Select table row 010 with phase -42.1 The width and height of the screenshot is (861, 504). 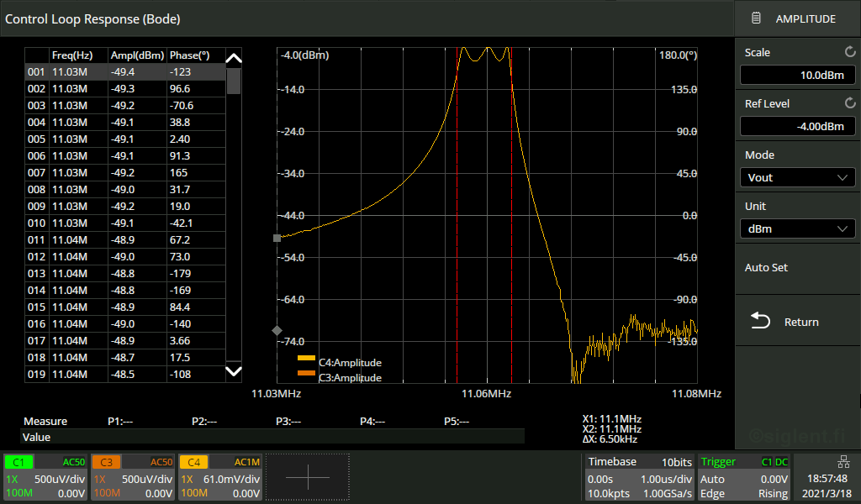pyautogui.click(x=125, y=223)
